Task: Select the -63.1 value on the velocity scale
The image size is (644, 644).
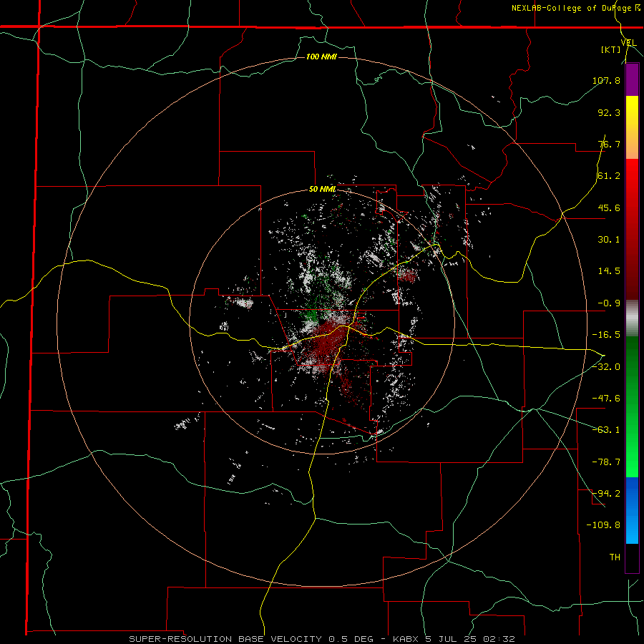Action: 606,430
